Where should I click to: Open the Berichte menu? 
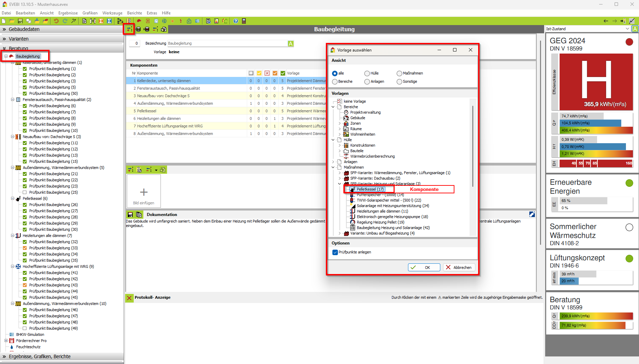[134, 13]
